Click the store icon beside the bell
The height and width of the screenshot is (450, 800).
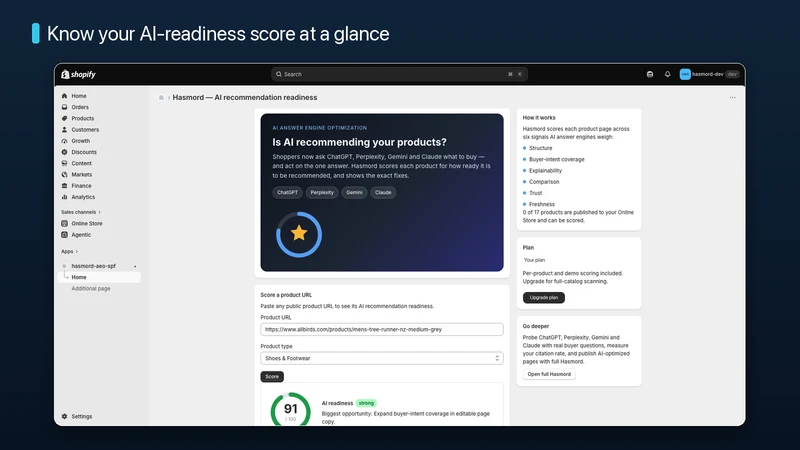click(x=650, y=74)
